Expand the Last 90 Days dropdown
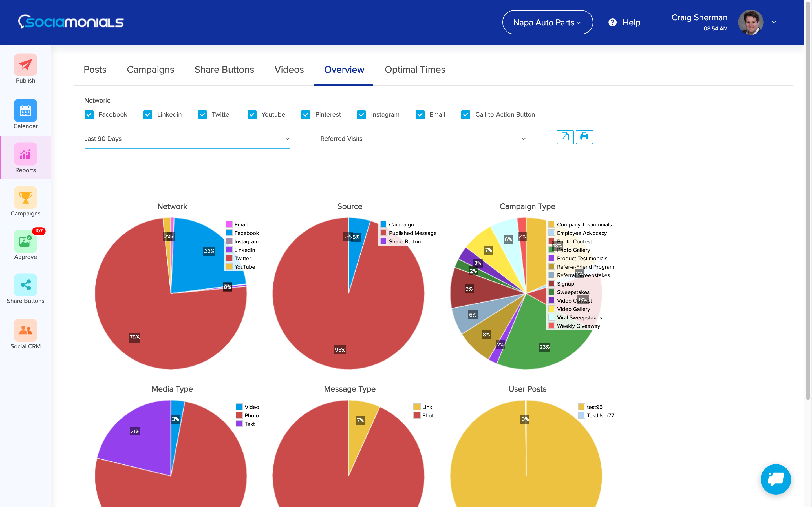Image resolution: width=812 pixels, height=507 pixels. click(187, 139)
